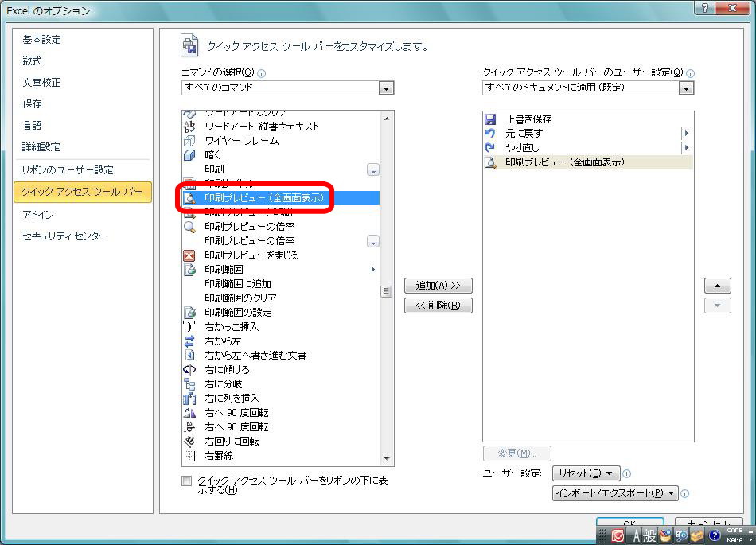Switch to the 数式 category
756x545 pixels.
pos(33,61)
